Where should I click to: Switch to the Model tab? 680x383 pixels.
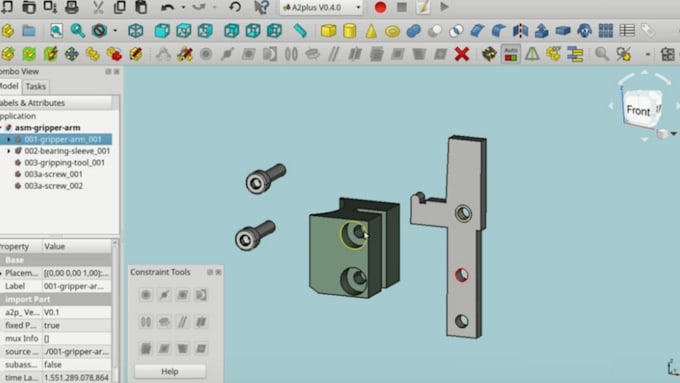click(9, 86)
